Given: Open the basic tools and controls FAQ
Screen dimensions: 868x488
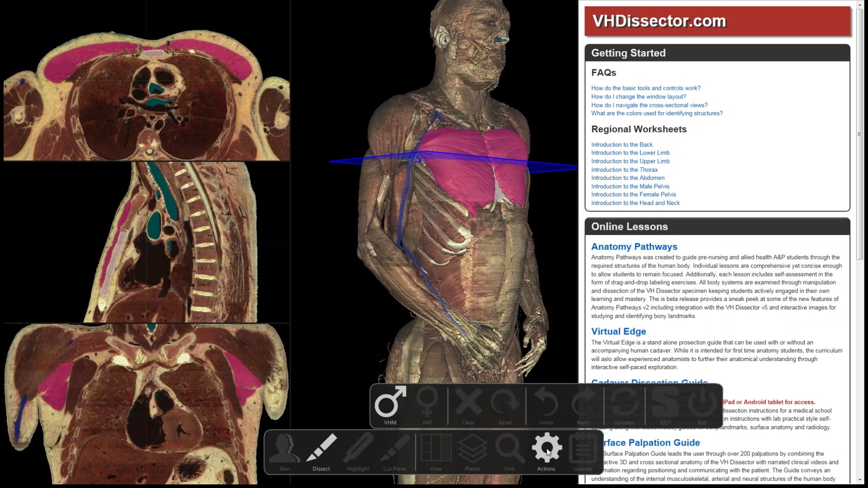Looking at the screenshot, I should pos(645,88).
